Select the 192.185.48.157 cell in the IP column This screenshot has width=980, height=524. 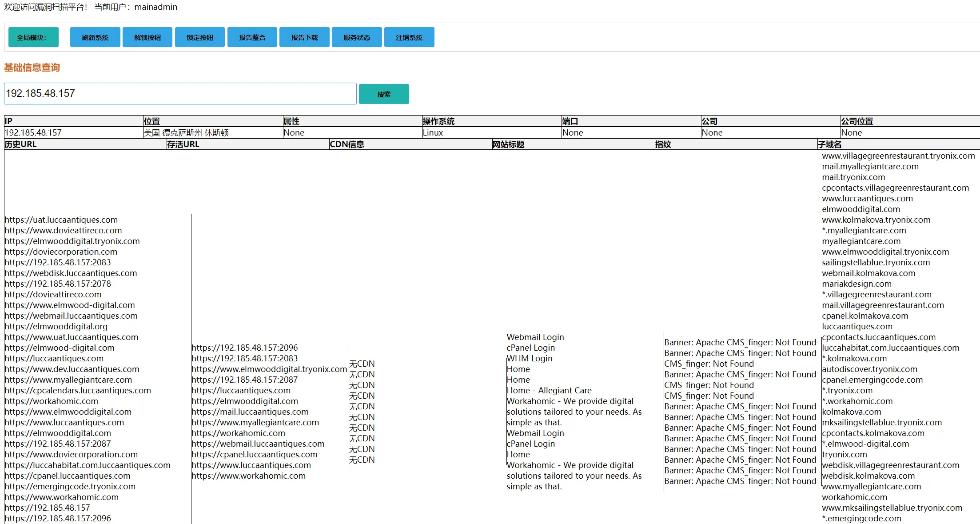pyautogui.click(x=33, y=133)
